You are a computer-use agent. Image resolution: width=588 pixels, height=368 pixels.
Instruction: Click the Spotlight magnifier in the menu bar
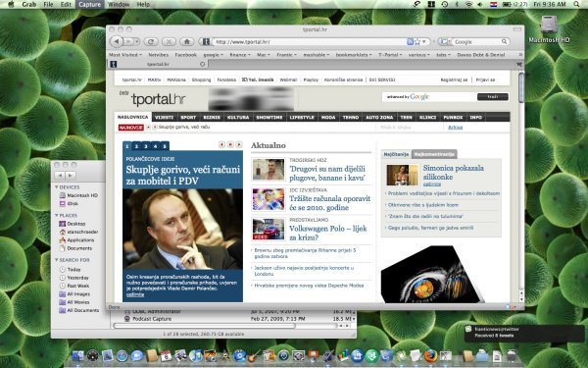[x=576, y=4]
